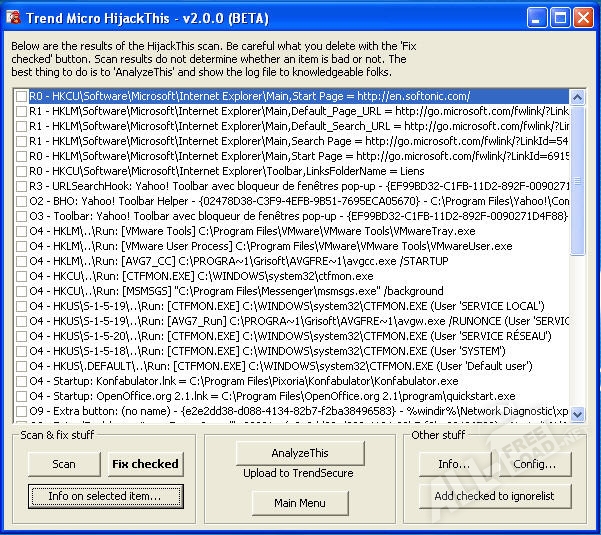Viewport: 601px width, 535px height.
Task: Click the Fix checked button
Action: (145, 464)
